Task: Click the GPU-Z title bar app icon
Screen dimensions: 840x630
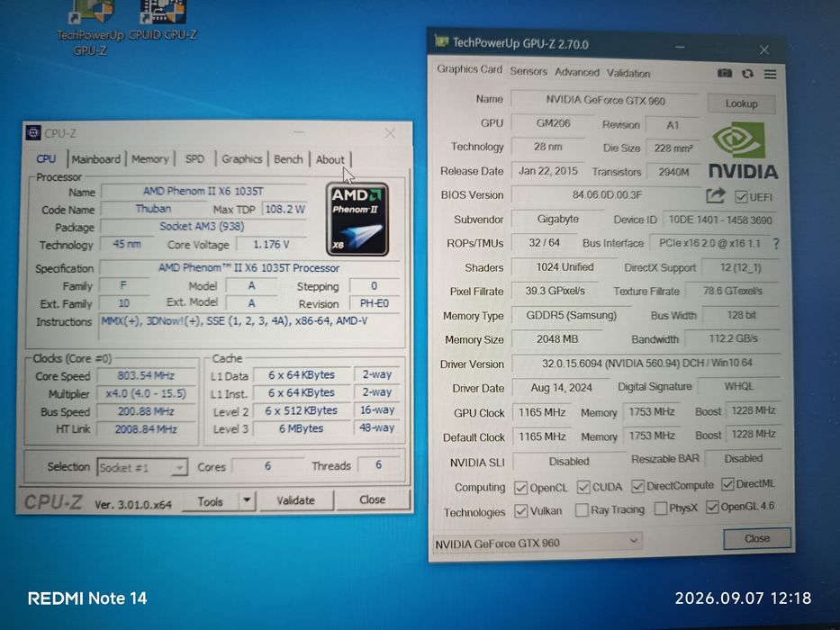Action: click(441, 40)
